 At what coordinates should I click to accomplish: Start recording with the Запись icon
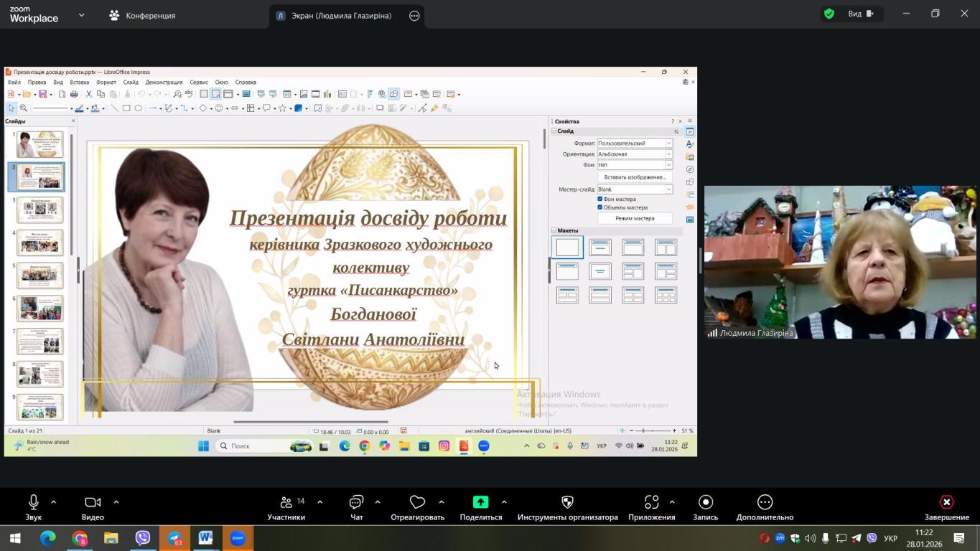[705, 502]
